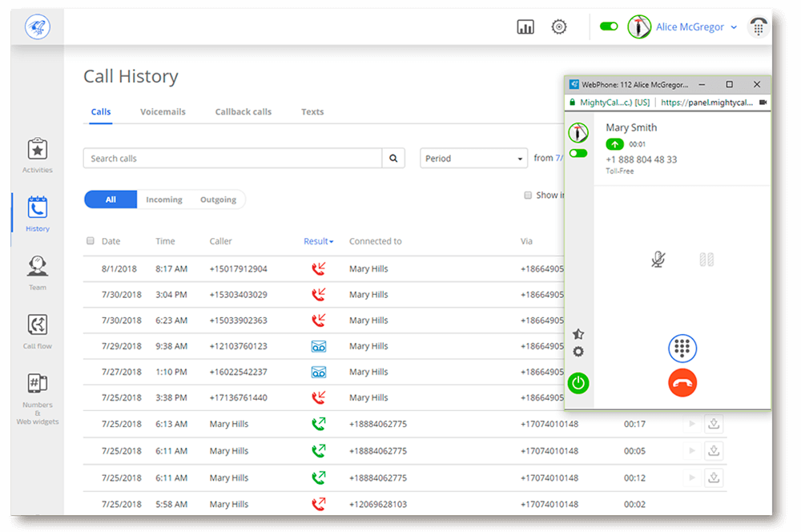The width and height of the screenshot is (801, 532).
Task: Toggle the availability switch in top bar
Action: point(609,26)
